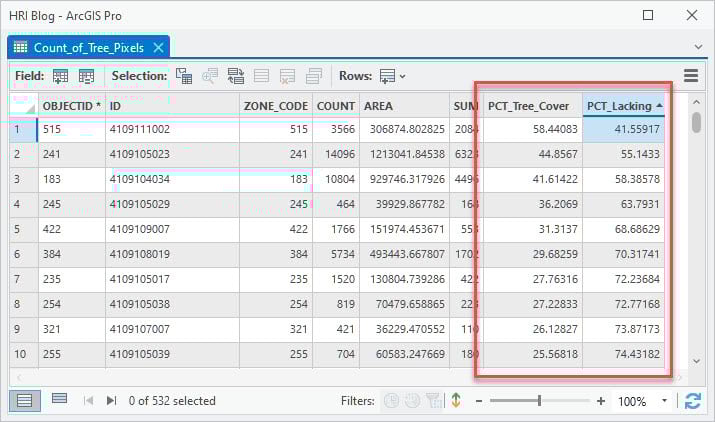Click the PCT_Tree_Cover column header
Viewport: 715px width, 422px height.
(533, 106)
